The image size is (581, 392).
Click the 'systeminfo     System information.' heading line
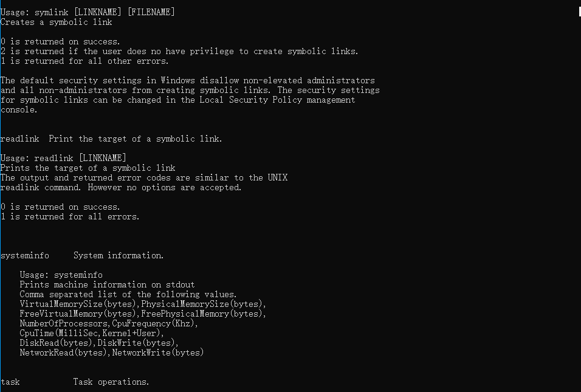click(x=82, y=255)
